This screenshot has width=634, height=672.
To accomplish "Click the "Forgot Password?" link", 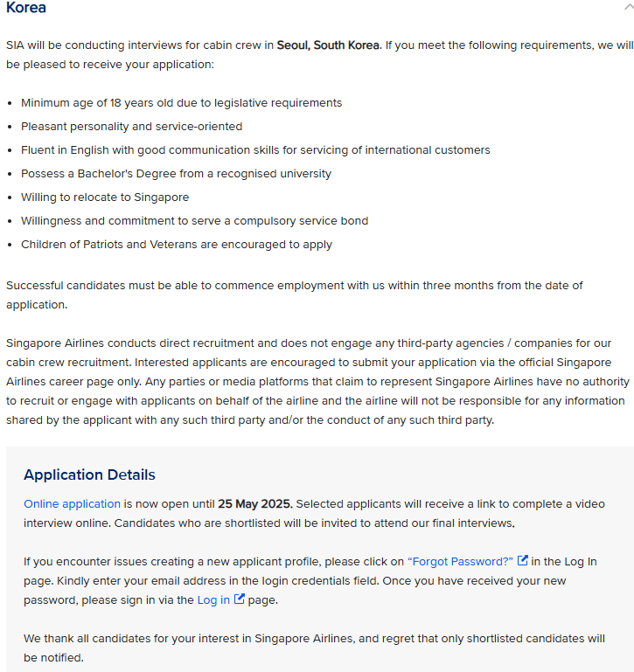I will 460,561.
